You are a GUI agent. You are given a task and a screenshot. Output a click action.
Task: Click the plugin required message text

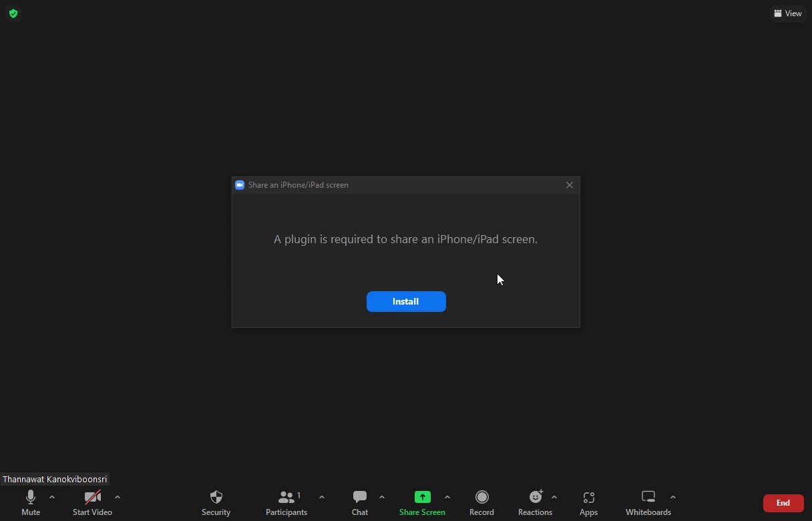pos(406,239)
